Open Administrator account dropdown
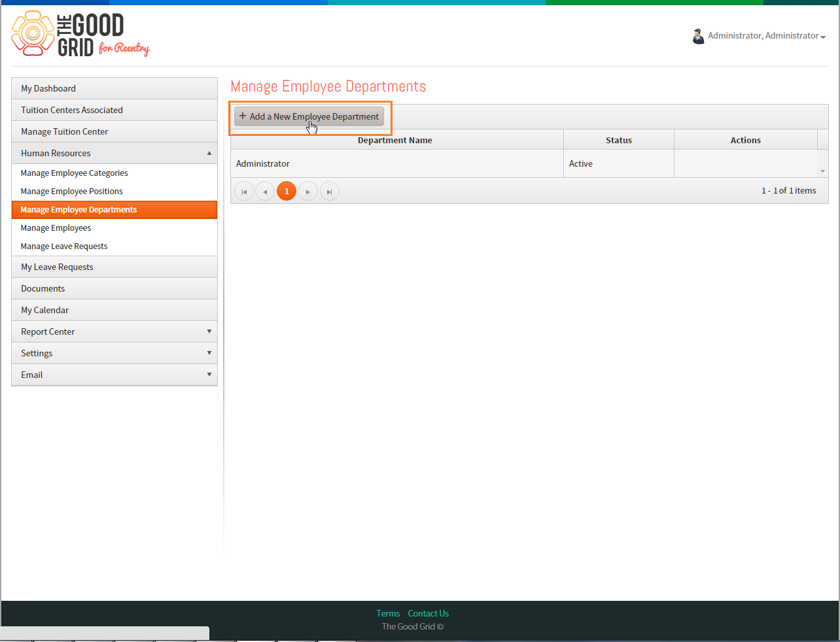This screenshot has width=840, height=642. click(x=767, y=36)
